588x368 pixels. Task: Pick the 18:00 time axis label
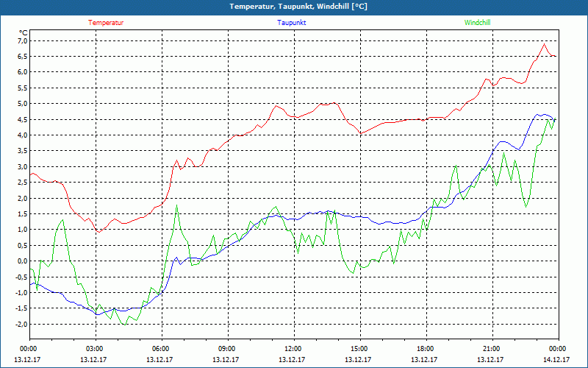pyautogui.click(x=427, y=349)
